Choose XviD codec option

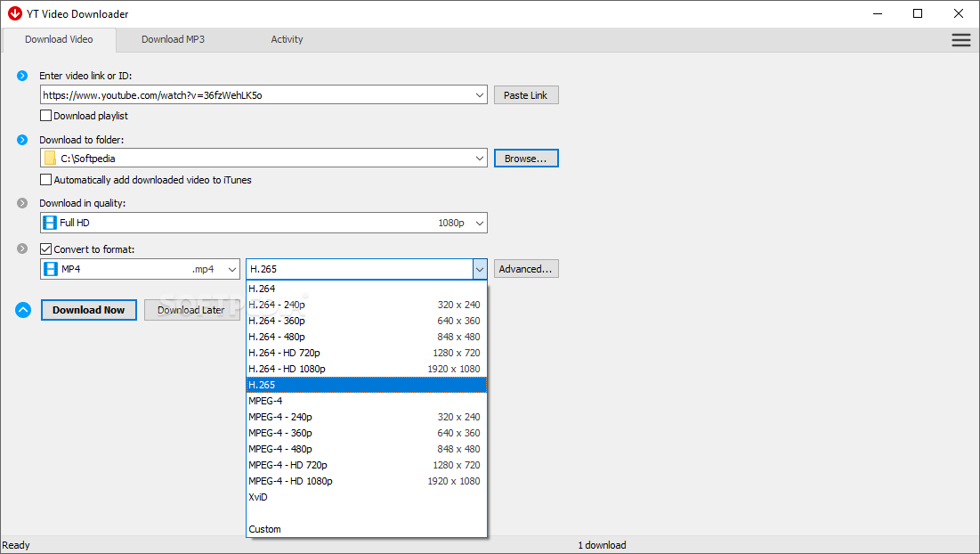coord(366,497)
